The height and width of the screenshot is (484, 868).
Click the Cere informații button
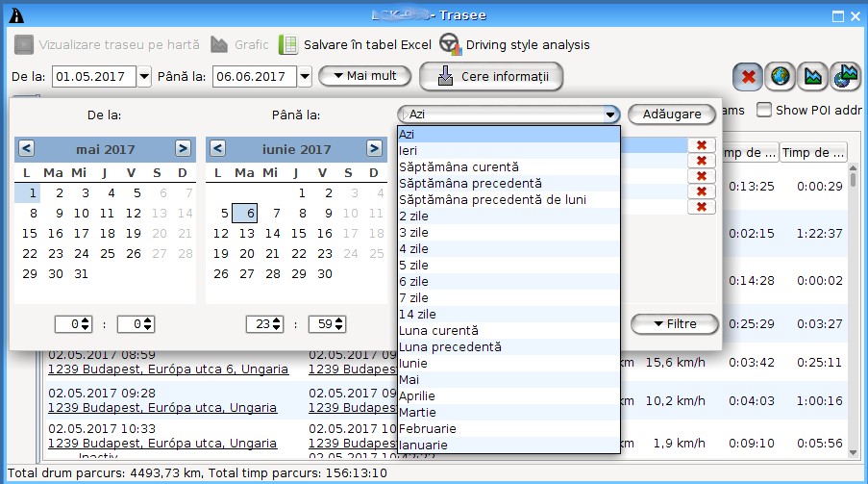[x=491, y=76]
